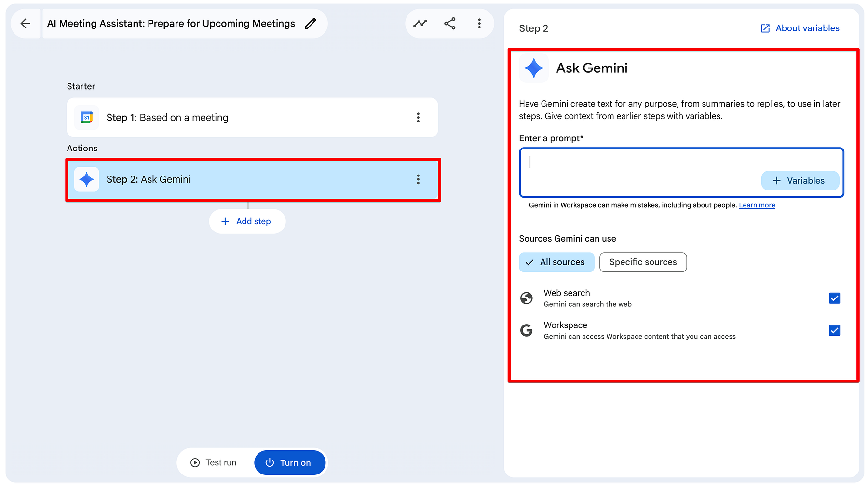This screenshot has width=868, height=488.
Task: Open Step 2 three-dot options menu
Action: pyautogui.click(x=418, y=179)
